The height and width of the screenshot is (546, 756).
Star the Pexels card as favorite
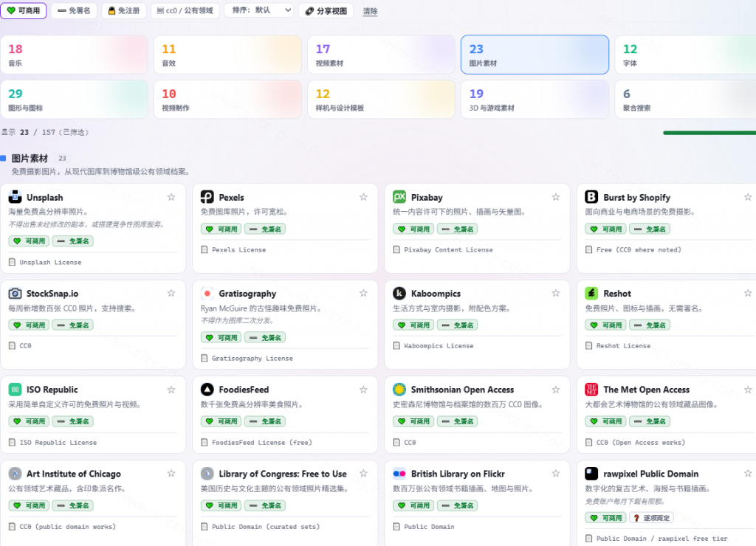coord(363,196)
